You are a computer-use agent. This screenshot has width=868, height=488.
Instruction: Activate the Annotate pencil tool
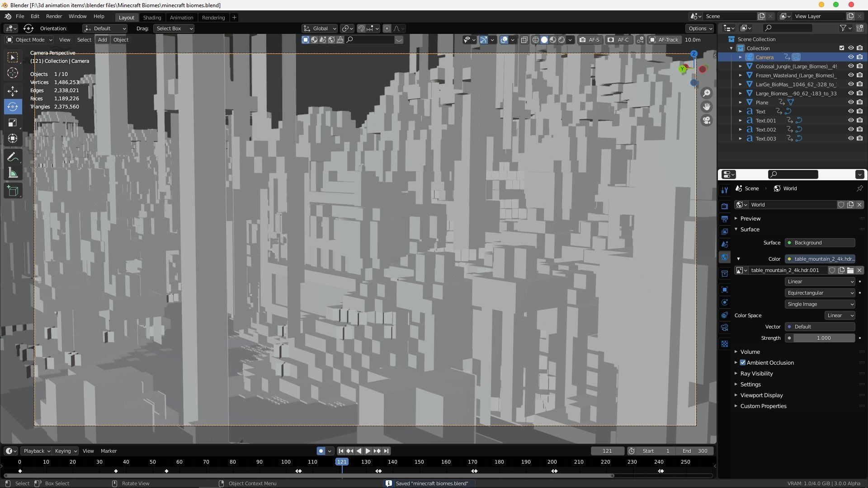(13, 157)
